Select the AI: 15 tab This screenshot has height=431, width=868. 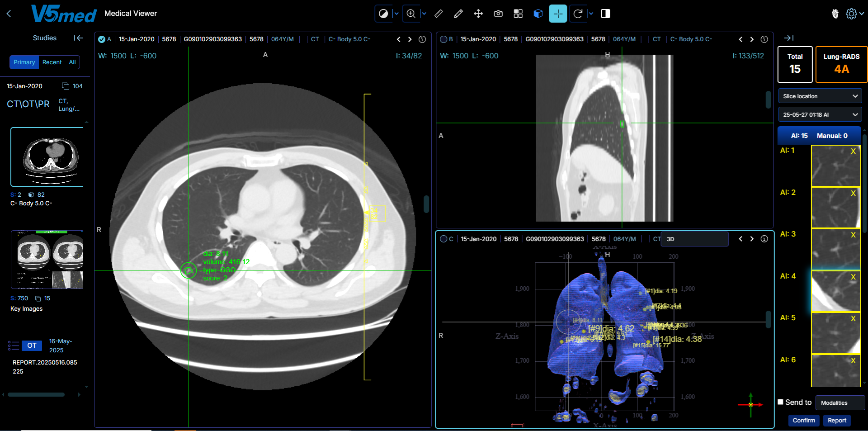[799, 136]
